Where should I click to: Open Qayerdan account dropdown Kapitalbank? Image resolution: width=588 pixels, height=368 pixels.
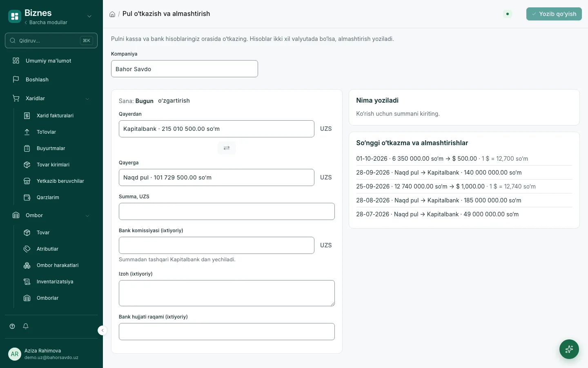[216, 129]
